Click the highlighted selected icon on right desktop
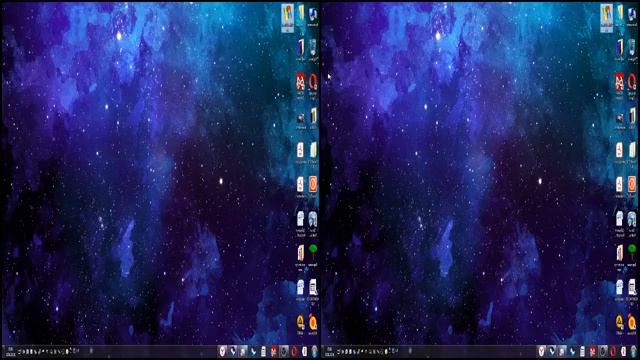The image size is (640, 360). (x=607, y=18)
